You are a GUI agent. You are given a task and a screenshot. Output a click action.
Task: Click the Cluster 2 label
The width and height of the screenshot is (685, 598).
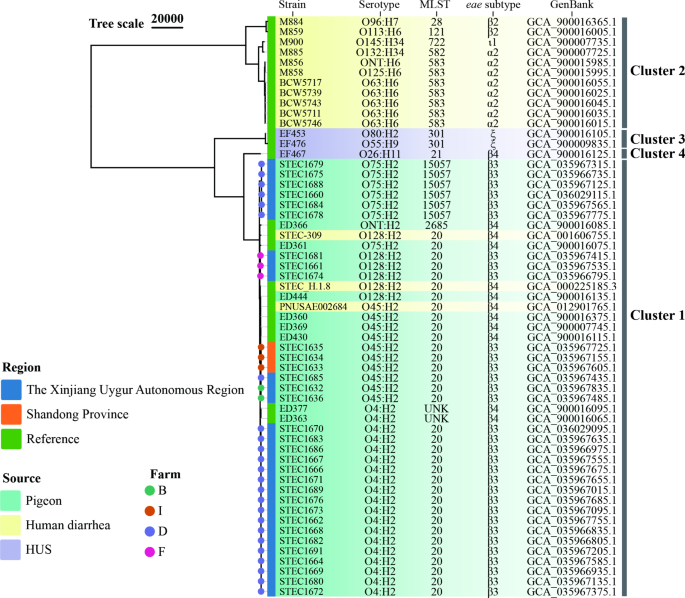(657, 71)
